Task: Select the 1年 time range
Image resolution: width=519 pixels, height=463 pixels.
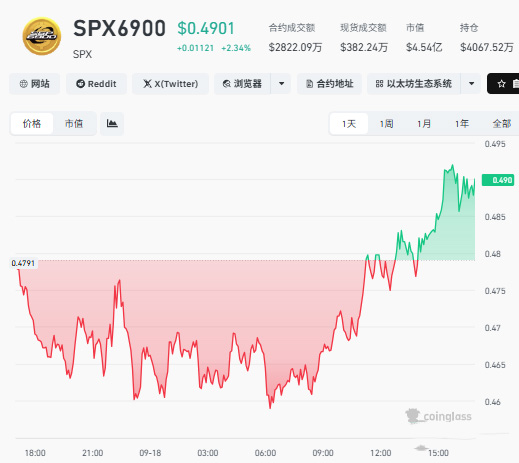Action: 462,124
